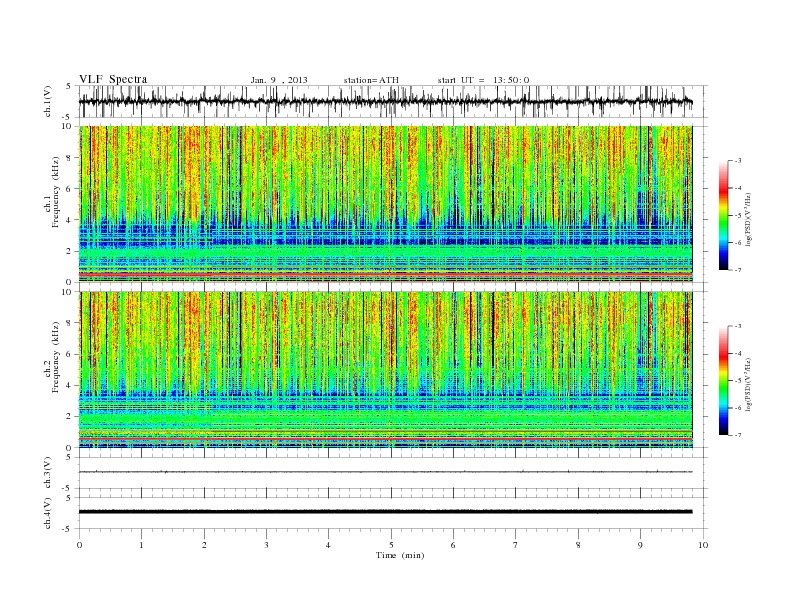Click the '-7' value on the lower colorbar
792x612 pixels.
737,435
